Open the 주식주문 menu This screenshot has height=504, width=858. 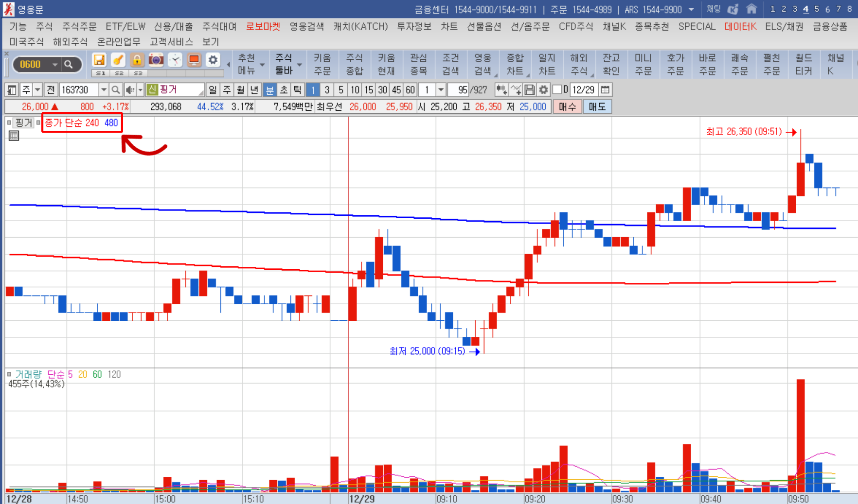79,26
